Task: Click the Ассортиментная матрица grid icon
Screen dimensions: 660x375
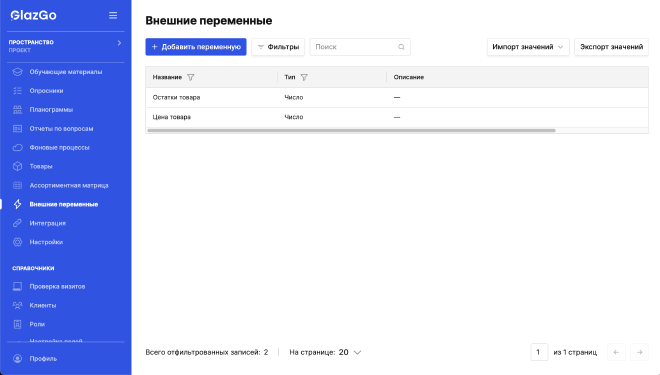Action: click(17, 186)
